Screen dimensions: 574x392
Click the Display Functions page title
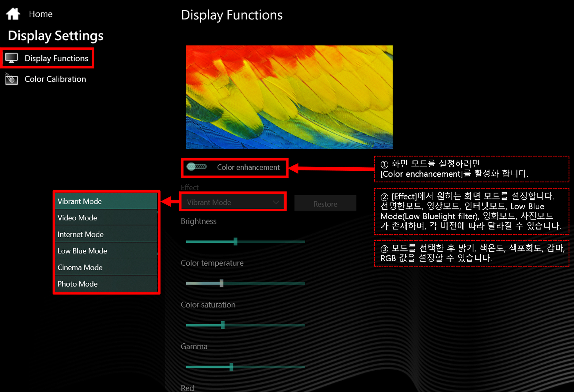click(x=232, y=15)
